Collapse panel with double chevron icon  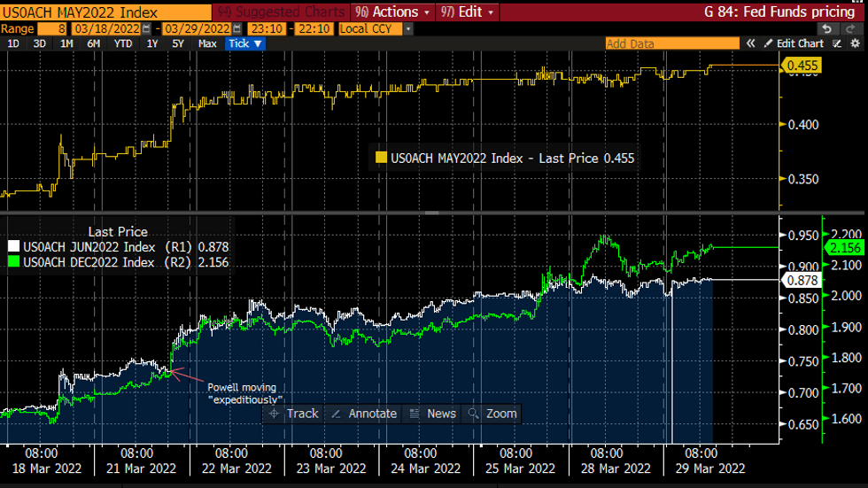tap(750, 43)
